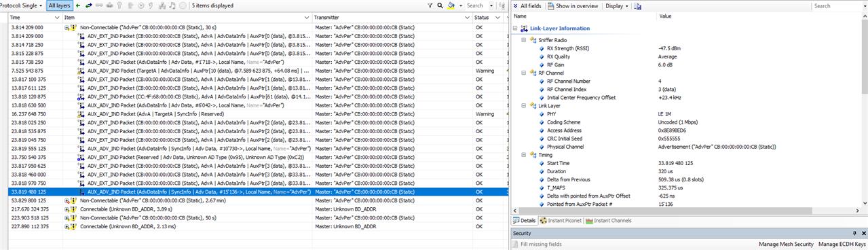Collapse the Link Layer node
868x250 pixels.
tap(524, 106)
